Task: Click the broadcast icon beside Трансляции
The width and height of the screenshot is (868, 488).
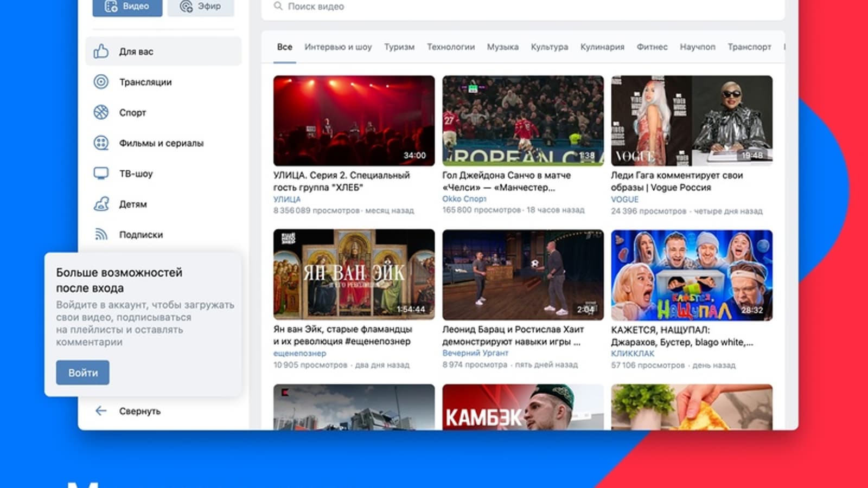Action: point(101,82)
